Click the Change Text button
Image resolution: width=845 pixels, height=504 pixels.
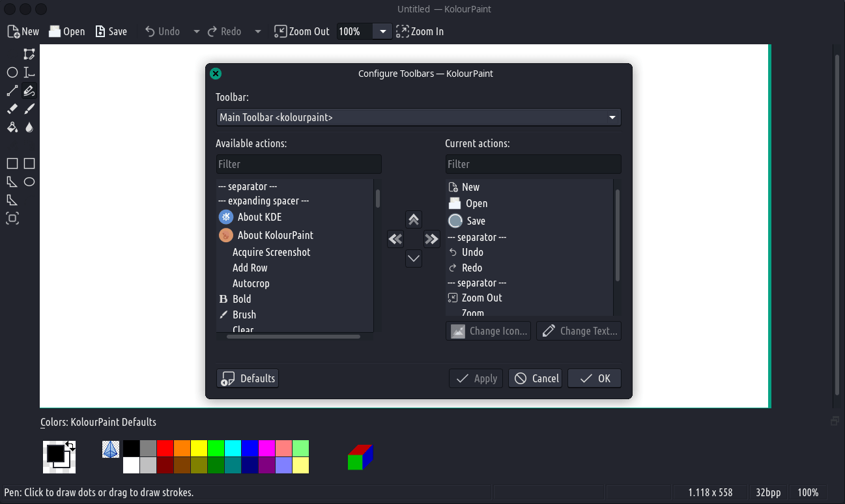(579, 331)
